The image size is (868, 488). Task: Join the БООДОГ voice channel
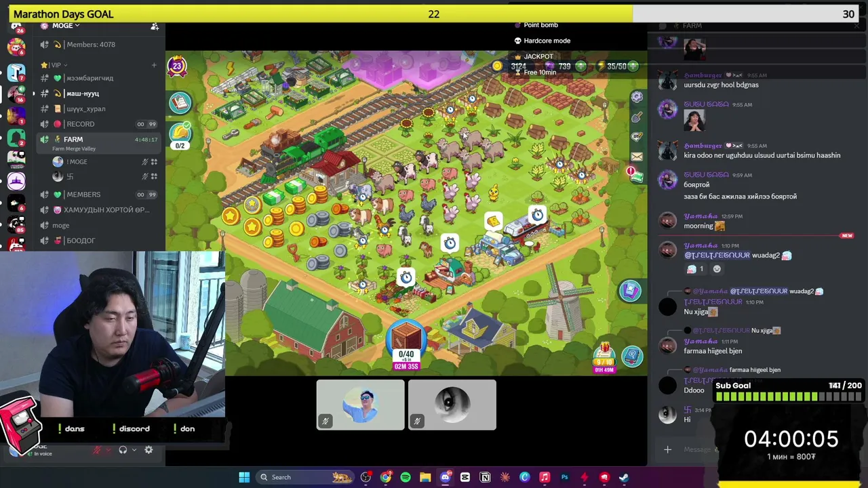[x=96, y=241]
